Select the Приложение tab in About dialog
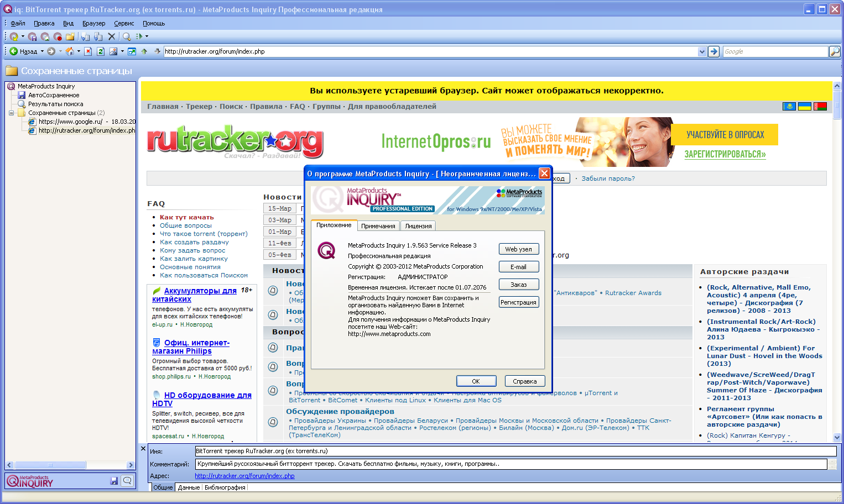This screenshot has height=504, width=844. pos(334,225)
